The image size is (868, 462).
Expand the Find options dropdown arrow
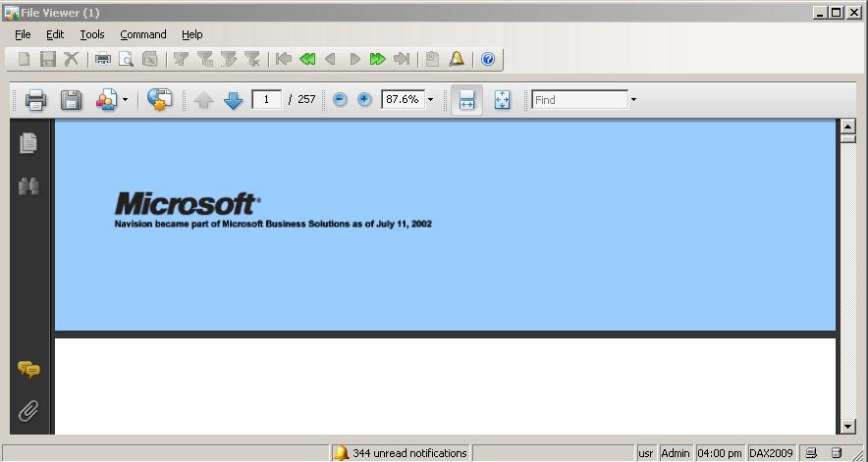634,100
